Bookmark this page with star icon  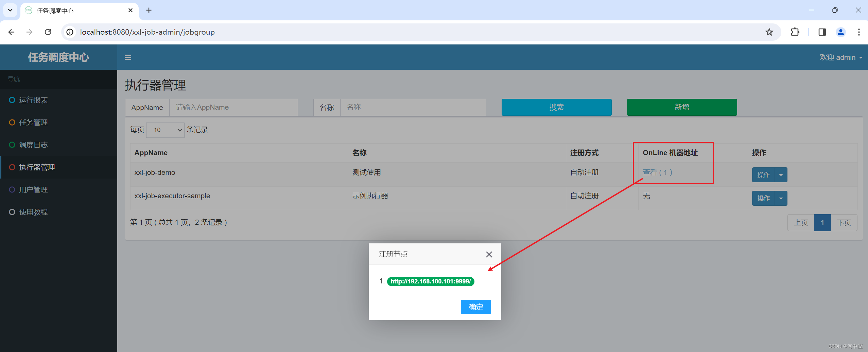tap(769, 32)
